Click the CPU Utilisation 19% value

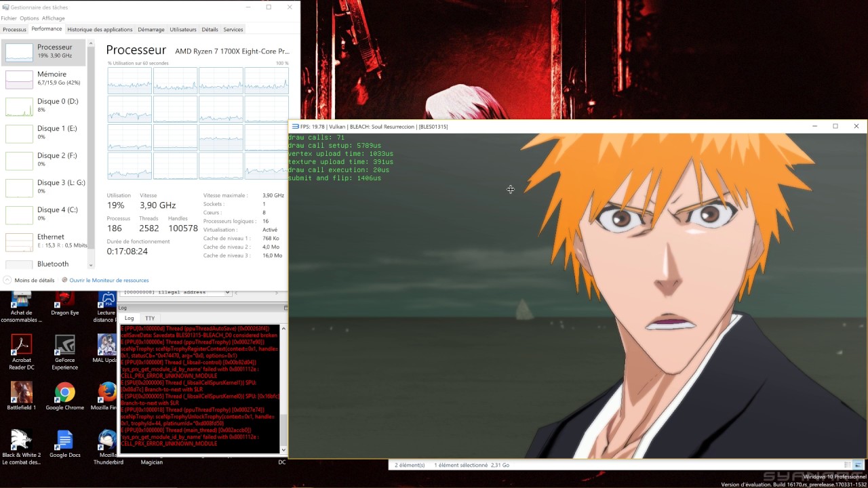pyautogui.click(x=115, y=205)
